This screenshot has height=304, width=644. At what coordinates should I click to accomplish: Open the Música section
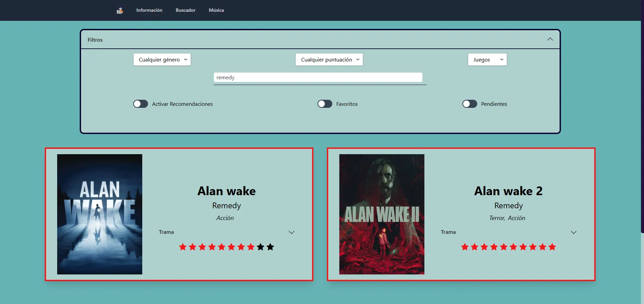point(216,10)
